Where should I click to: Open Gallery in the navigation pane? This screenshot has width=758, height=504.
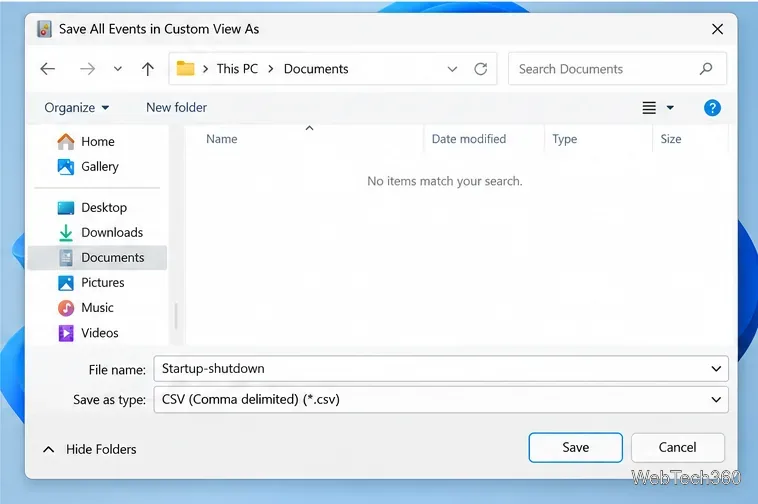[100, 166]
